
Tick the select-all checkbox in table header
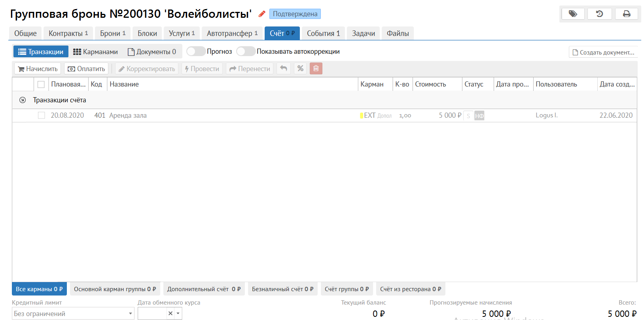tap(41, 84)
